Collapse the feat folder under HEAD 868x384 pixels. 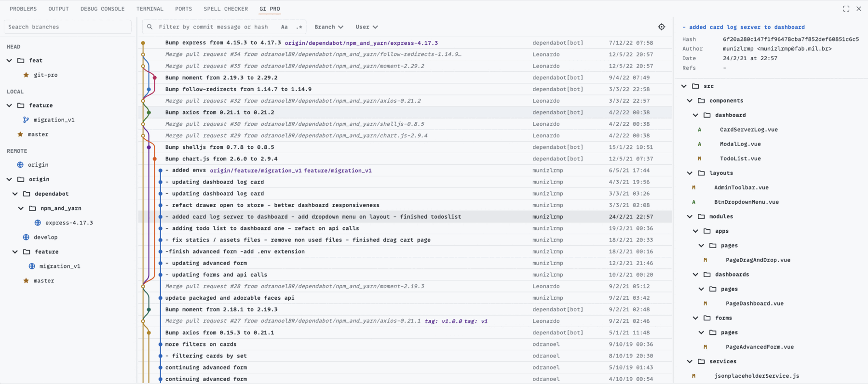tap(9, 61)
